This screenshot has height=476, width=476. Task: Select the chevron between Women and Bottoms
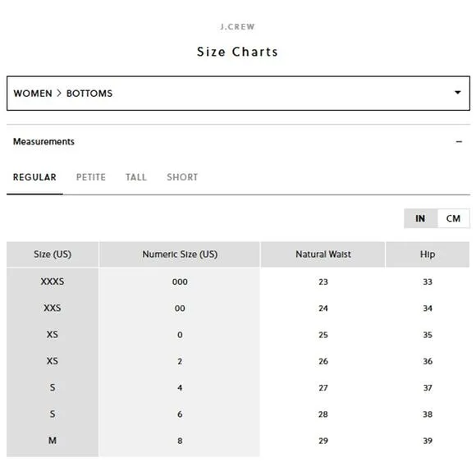[59, 94]
